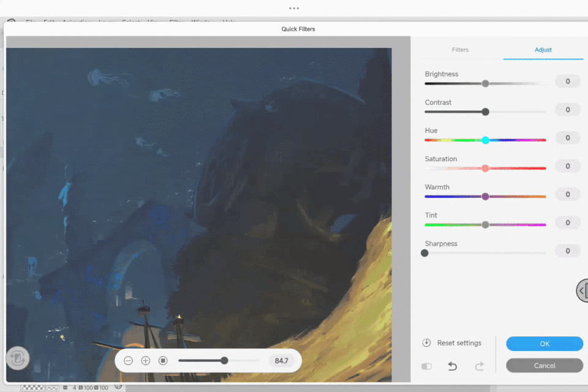Click the Brightness slider handle

coord(485,83)
